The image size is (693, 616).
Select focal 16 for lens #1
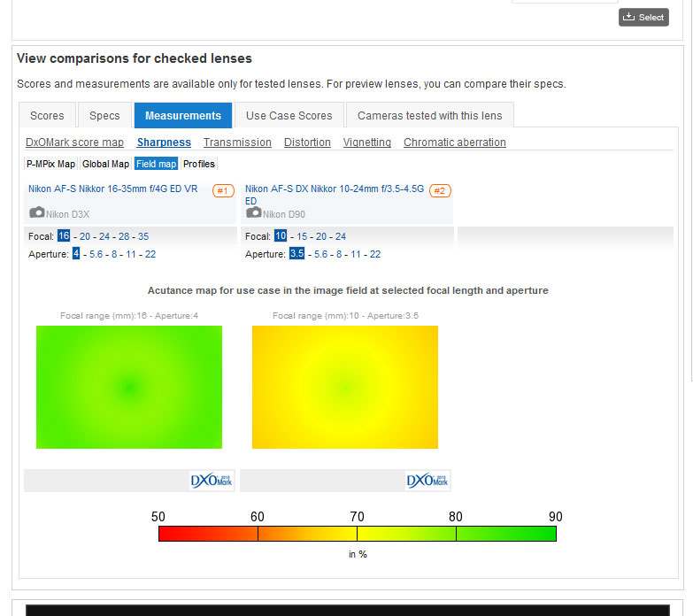64,236
